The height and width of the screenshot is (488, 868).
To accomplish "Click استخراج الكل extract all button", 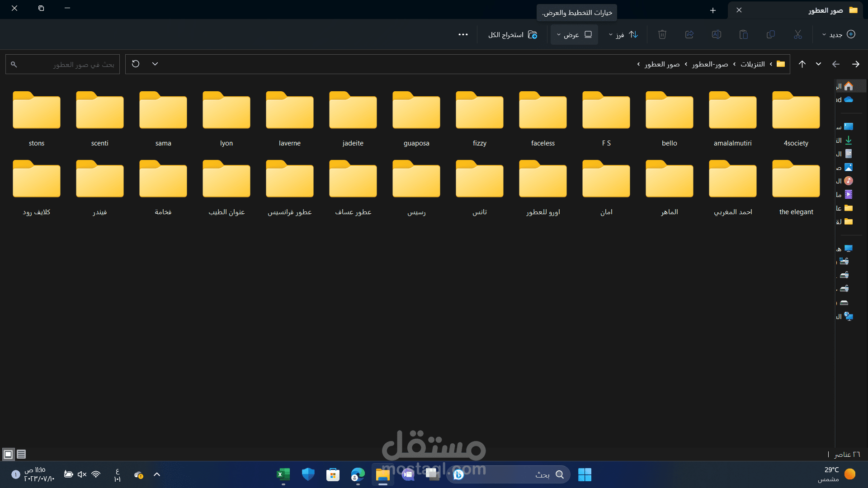I will click(512, 35).
